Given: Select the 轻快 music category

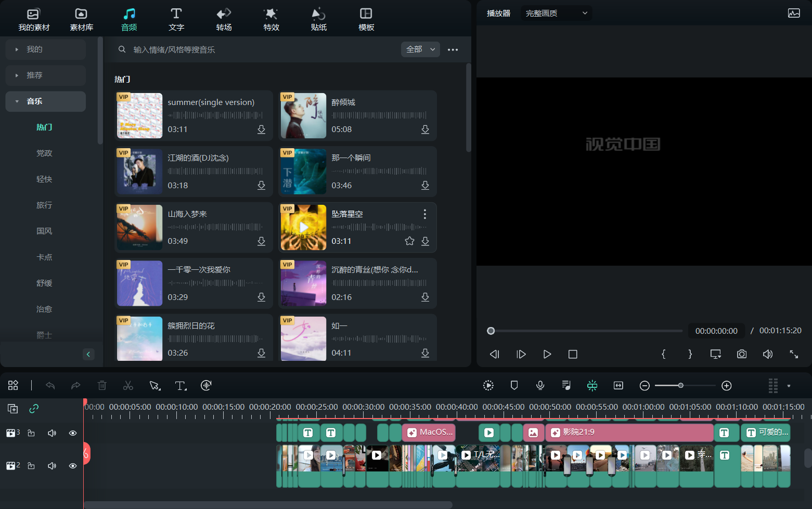Looking at the screenshot, I should point(44,179).
